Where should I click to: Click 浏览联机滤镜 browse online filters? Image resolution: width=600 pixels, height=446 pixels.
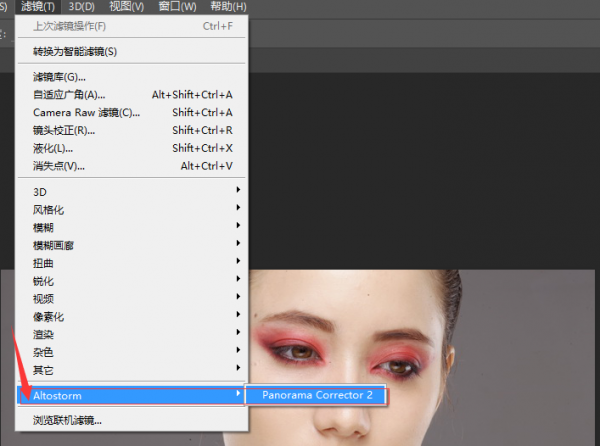(67, 420)
